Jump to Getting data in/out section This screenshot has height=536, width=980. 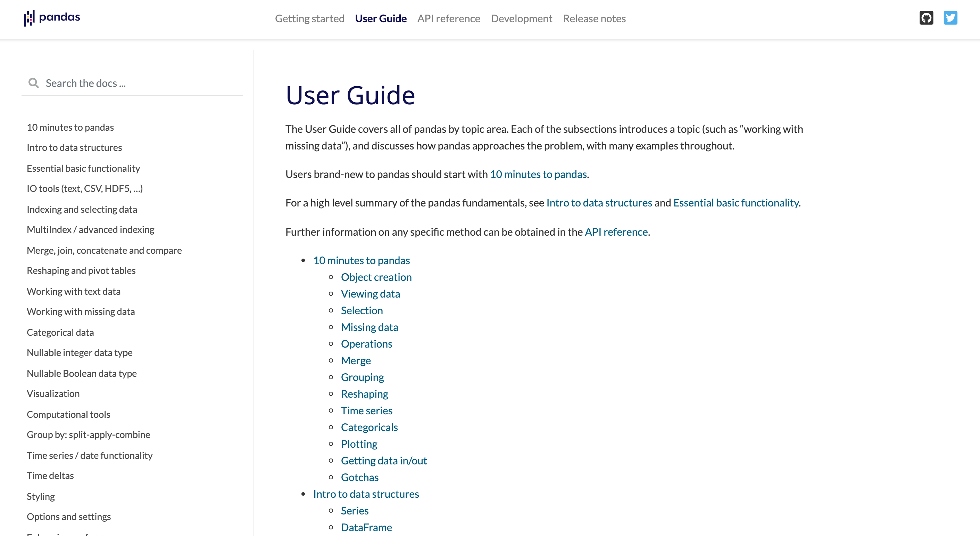[383, 461]
